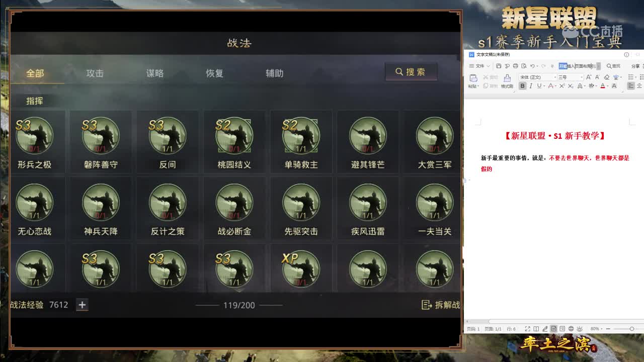This screenshot has width=644, height=362.
Task: Click the plus button beside 战法经验
Action: point(82,305)
